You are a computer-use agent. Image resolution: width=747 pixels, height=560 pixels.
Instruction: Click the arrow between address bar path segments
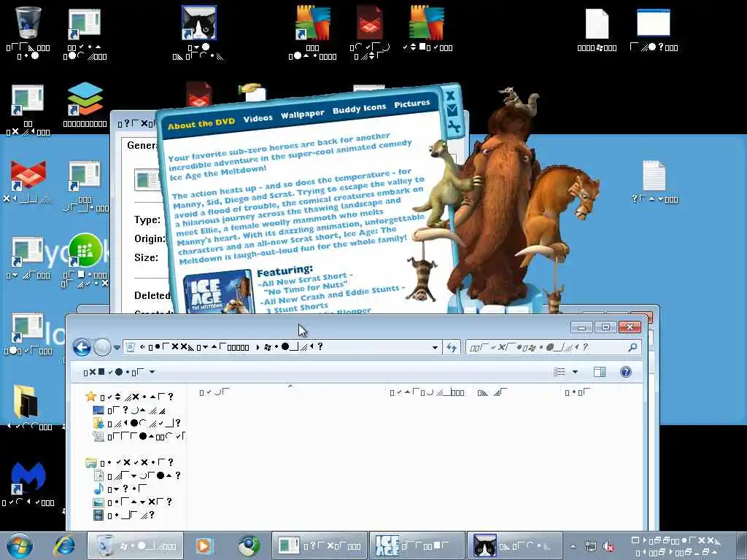(x=258, y=347)
